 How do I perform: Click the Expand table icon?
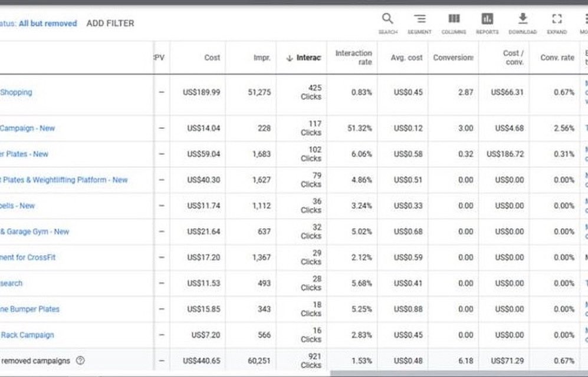tap(557, 18)
